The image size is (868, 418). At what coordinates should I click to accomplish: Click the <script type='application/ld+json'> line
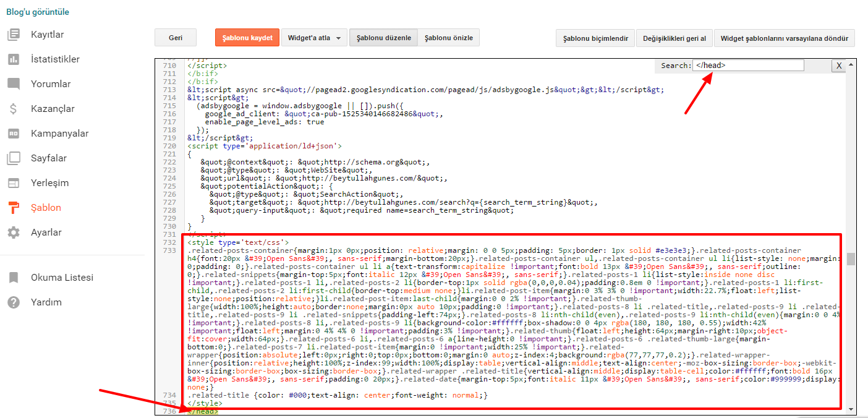265,146
